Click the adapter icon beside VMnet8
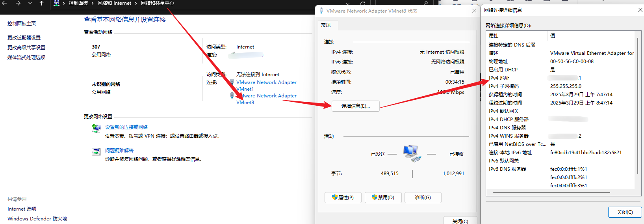The width and height of the screenshot is (644, 224). 232,95
